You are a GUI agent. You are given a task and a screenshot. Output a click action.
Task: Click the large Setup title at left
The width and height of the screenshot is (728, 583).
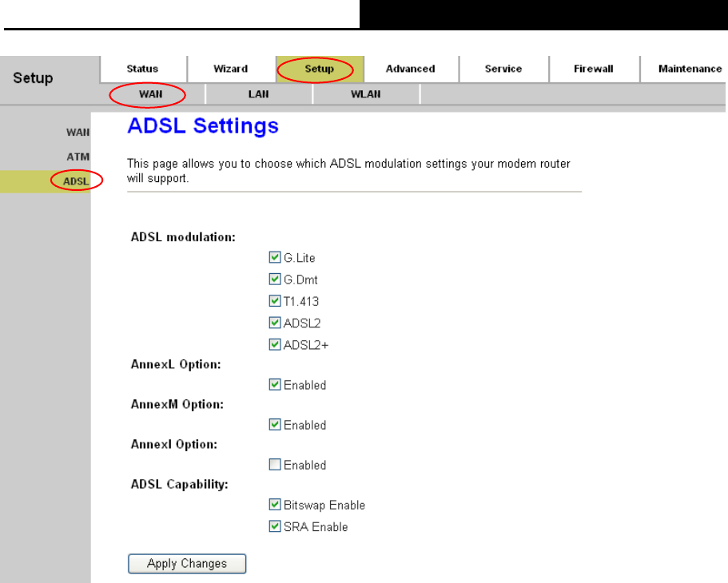coord(33,78)
